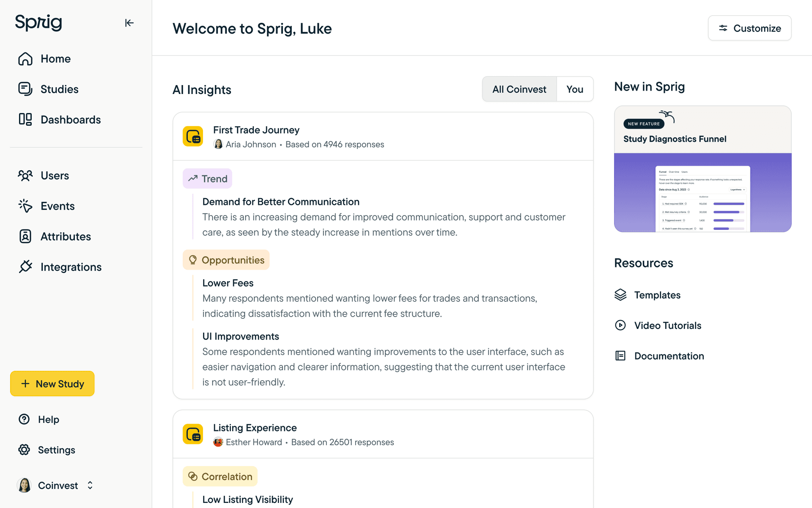Click the Users group icon
This screenshot has height=508, width=812.
(x=25, y=175)
